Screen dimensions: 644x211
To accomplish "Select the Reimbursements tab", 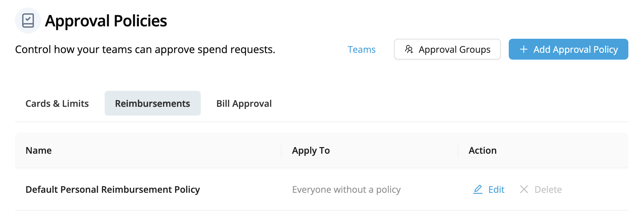I will (153, 103).
